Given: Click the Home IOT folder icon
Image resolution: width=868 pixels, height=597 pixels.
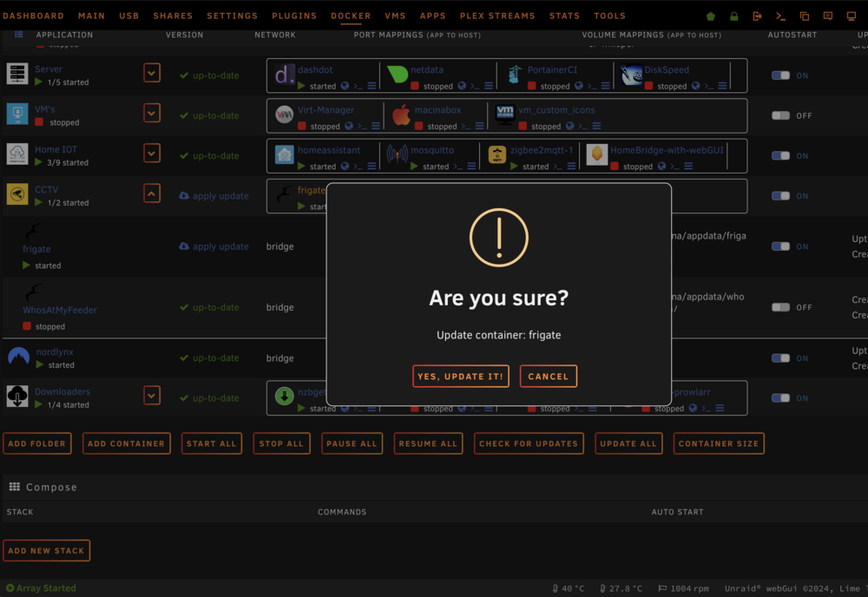Looking at the screenshot, I should pos(17,154).
